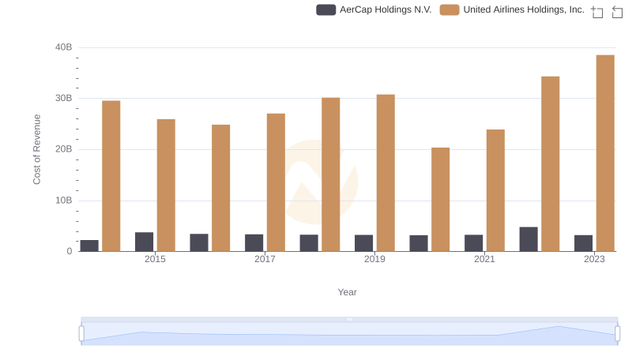Click the United Airlines bar for 2019
This screenshot has width=632, height=364.
(386, 173)
